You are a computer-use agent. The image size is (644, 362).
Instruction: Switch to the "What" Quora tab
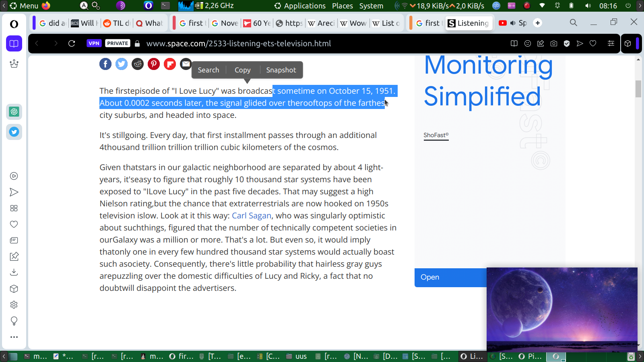click(149, 23)
